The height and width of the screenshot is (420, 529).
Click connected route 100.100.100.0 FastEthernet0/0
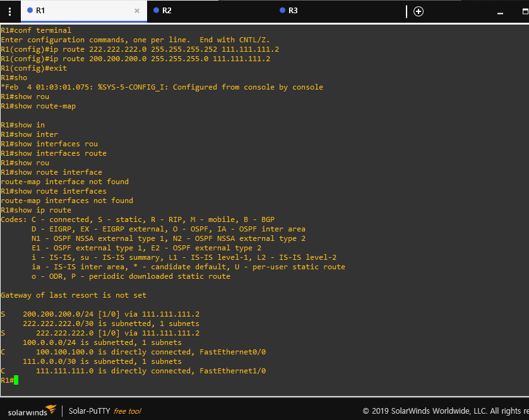[133, 352]
